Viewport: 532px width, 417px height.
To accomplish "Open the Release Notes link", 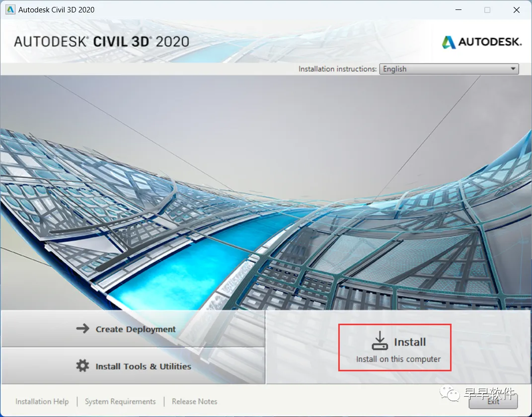I will (x=194, y=402).
